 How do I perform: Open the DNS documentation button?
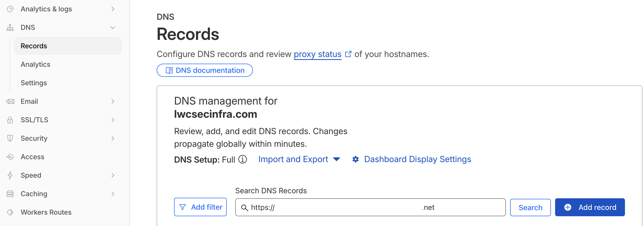point(205,70)
